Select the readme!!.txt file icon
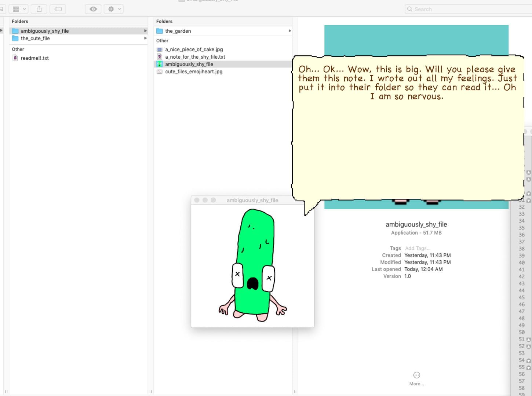Viewport: 532px width, 396px height. coord(15,58)
